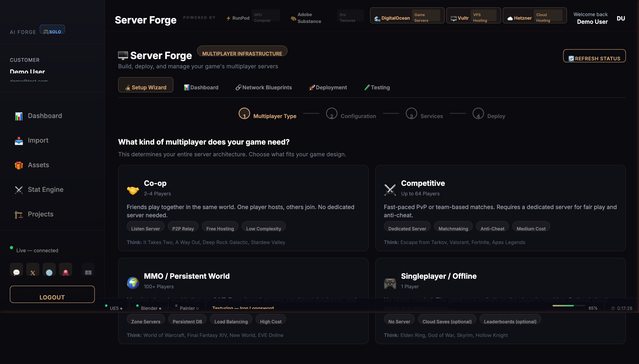Switch to the Network Blueprints tab
This screenshot has height=364, width=639.
tap(263, 87)
